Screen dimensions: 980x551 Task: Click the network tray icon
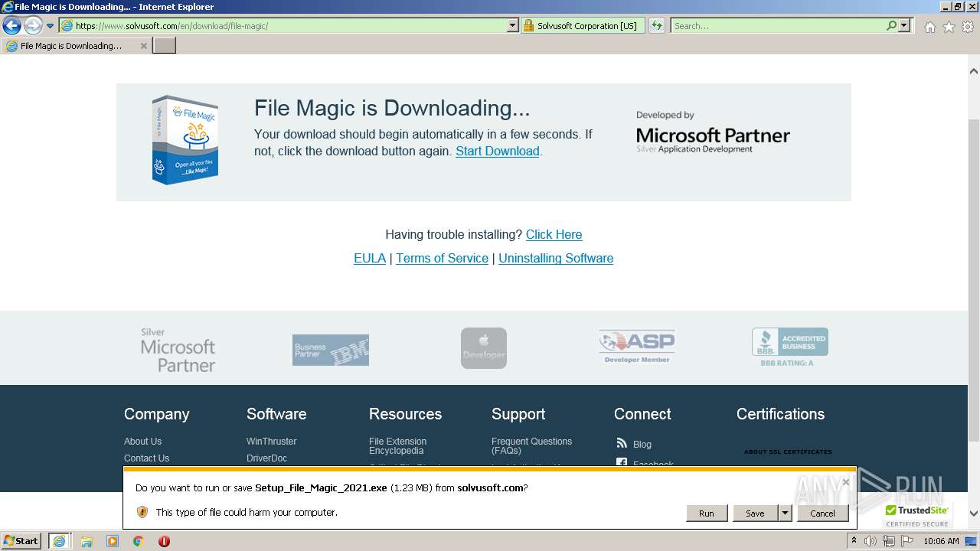889,541
